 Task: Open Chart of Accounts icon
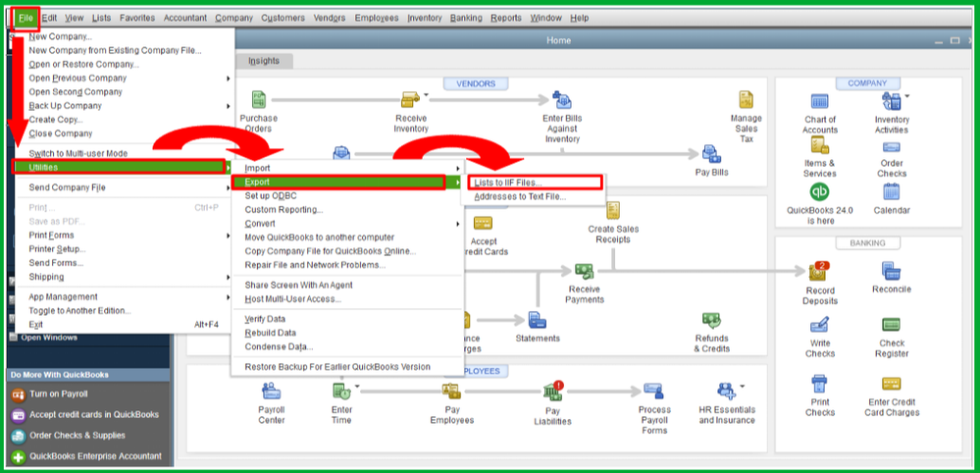(x=819, y=101)
